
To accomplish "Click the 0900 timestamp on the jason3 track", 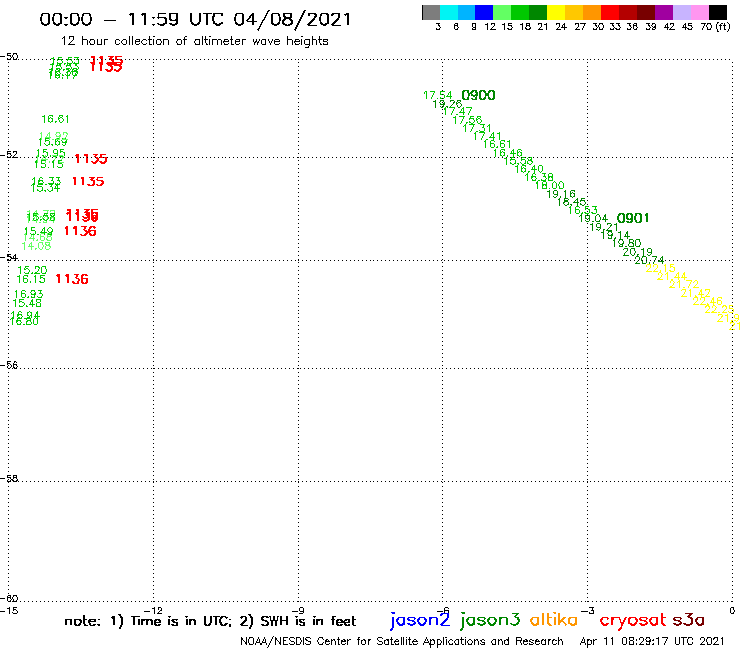I will [478, 95].
